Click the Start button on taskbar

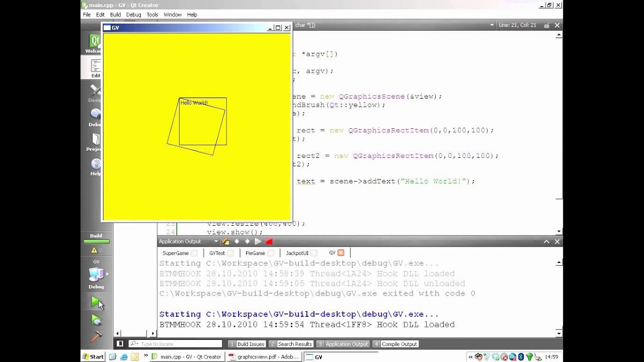pos(93,356)
